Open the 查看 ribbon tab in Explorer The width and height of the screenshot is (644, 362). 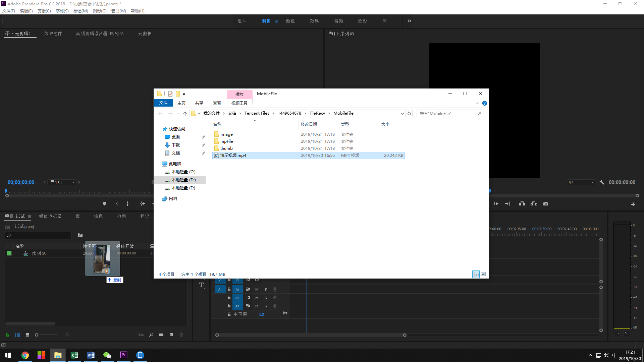[217, 103]
